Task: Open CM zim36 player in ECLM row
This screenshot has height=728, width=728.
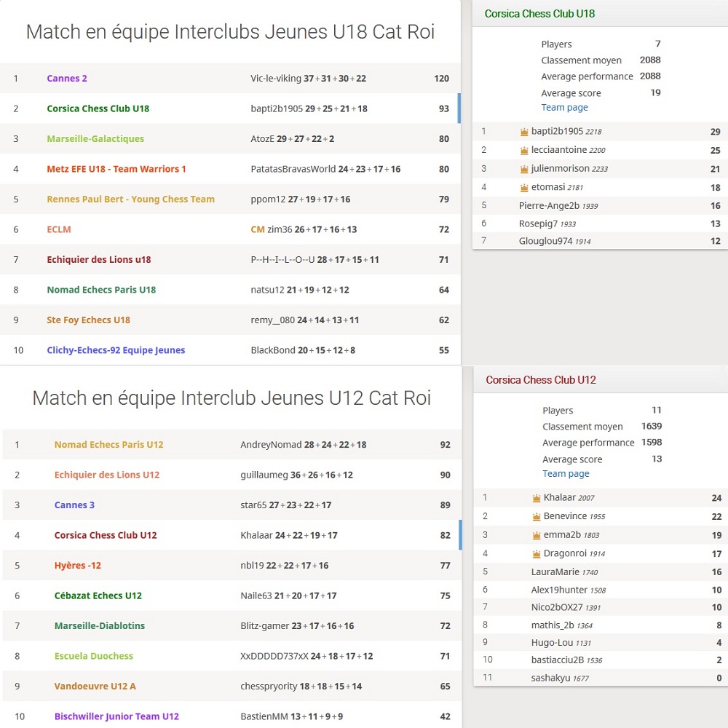Action: [280, 230]
